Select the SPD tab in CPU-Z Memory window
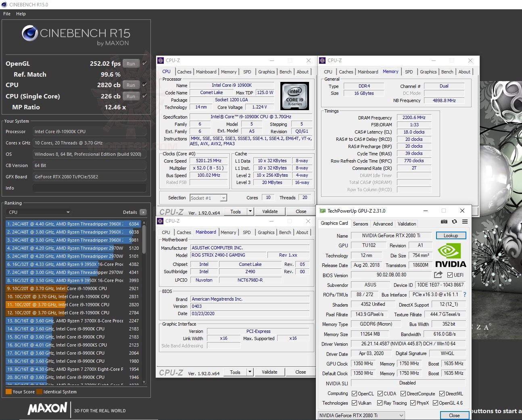 click(409, 72)
